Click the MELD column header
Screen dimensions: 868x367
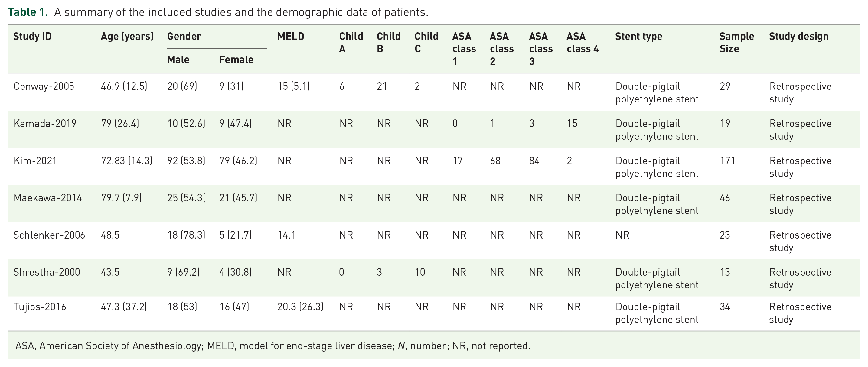tap(290, 36)
